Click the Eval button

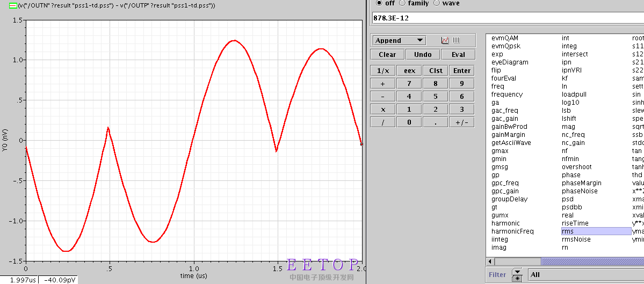point(458,55)
